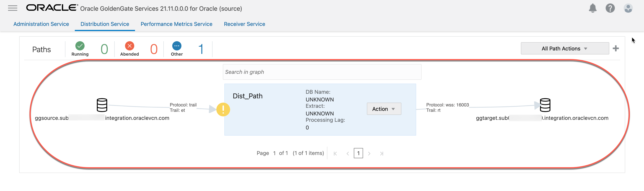Open the Action dropdown for Dist_Path
This screenshot has width=644, height=191.
tap(384, 109)
